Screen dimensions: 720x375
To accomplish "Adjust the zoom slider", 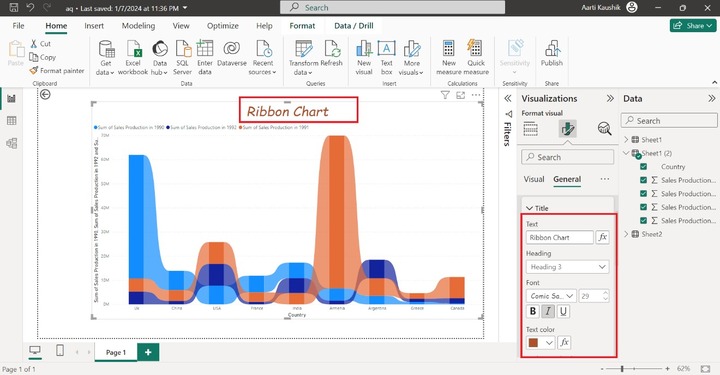I will tap(622, 369).
